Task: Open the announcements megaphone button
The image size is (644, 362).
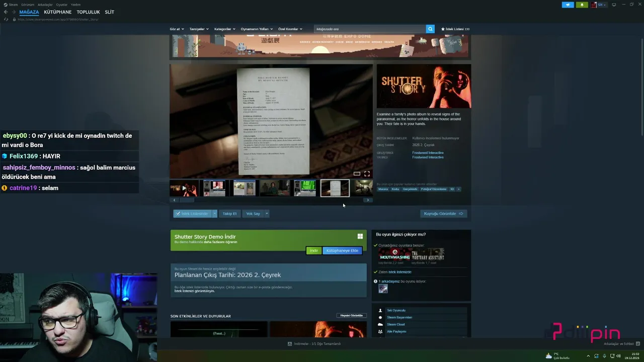Action: click(568, 5)
